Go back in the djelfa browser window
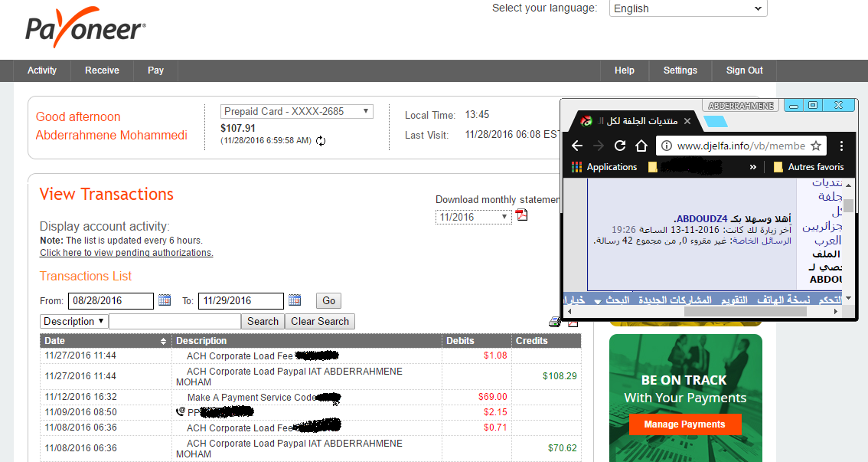Viewport: 868px width, 462px height. (577, 146)
